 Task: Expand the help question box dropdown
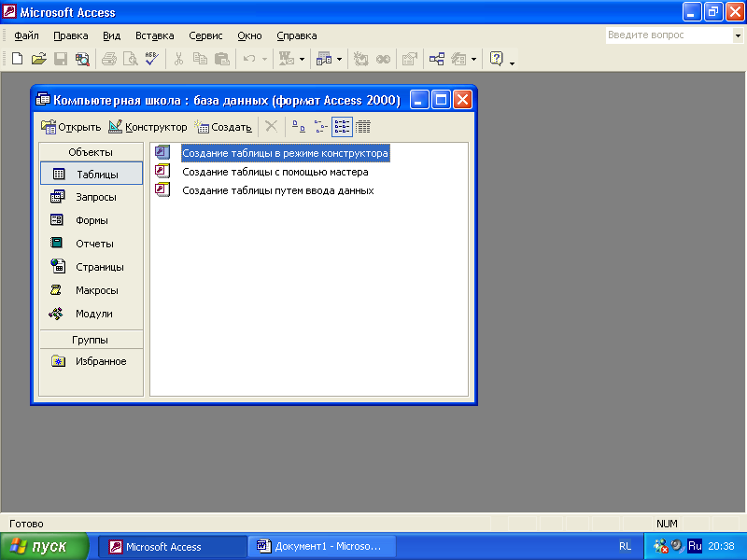tap(738, 35)
